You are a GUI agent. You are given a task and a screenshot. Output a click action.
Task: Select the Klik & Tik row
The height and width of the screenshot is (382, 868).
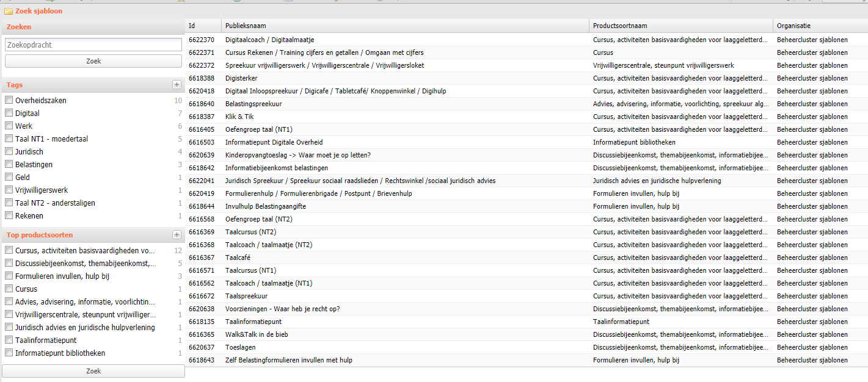coord(527,117)
